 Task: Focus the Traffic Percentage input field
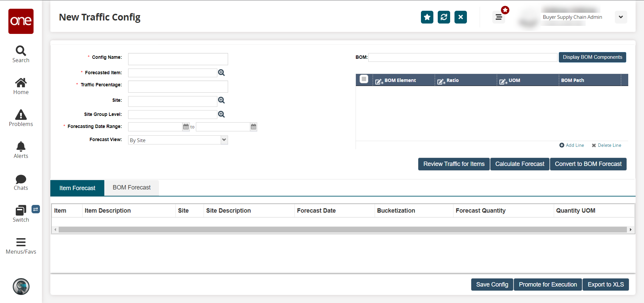[178, 87]
